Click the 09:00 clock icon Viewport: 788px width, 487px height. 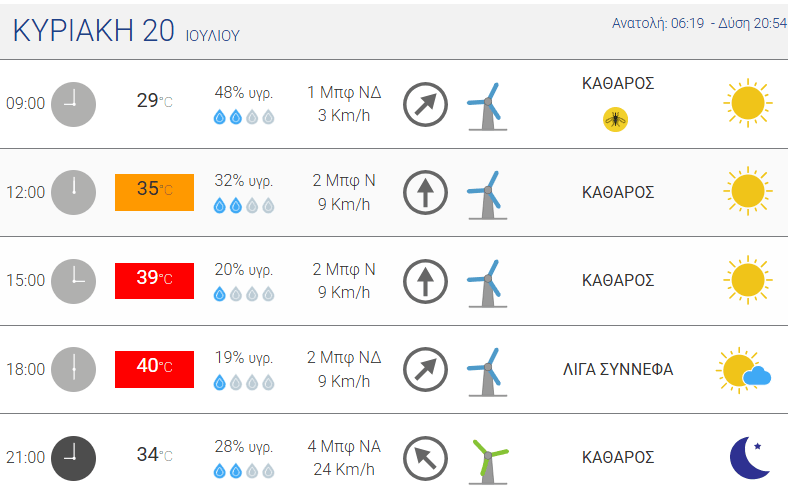pos(73,105)
